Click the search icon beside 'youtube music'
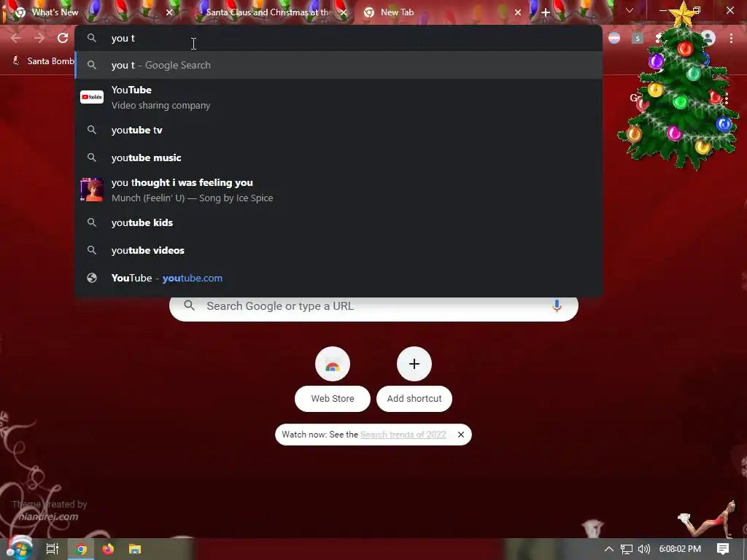The height and width of the screenshot is (560, 747). pos(92,157)
